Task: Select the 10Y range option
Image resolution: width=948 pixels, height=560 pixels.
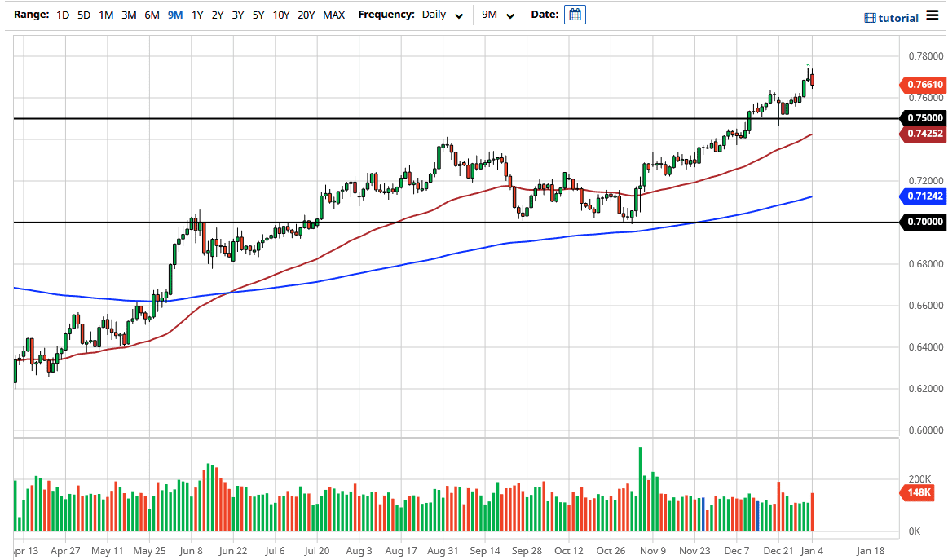Action: click(x=280, y=15)
